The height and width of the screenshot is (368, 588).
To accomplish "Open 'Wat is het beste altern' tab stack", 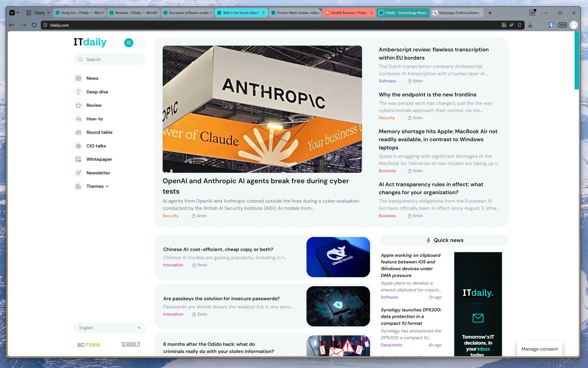I will tap(241, 13).
